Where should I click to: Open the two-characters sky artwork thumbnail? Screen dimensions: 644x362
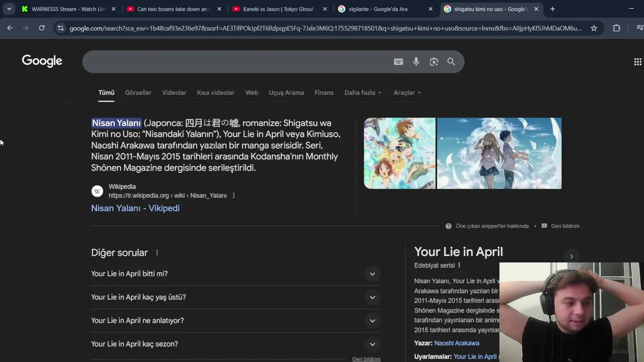(x=499, y=153)
